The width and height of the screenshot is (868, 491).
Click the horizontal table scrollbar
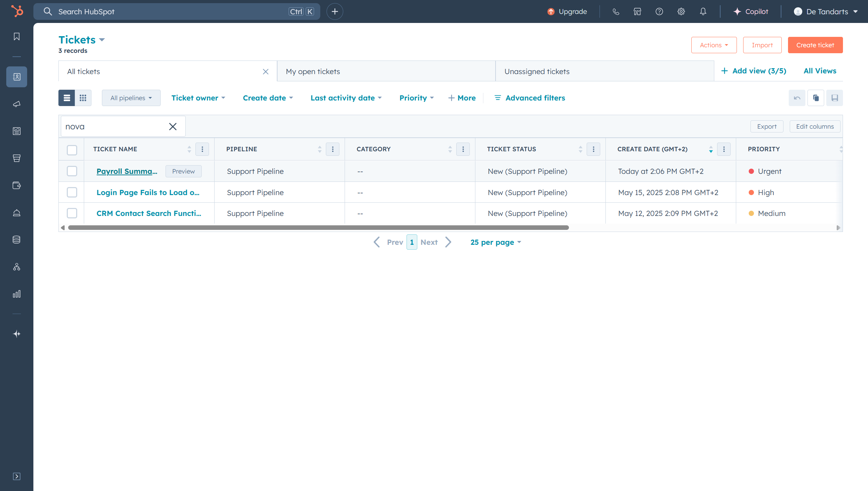[x=318, y=227]
